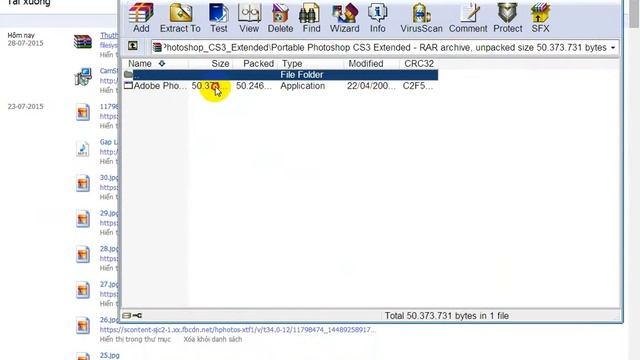
Task: Click the 22/04/200... modified date cell
Action: pyautogui.click(x=371, y=86)
